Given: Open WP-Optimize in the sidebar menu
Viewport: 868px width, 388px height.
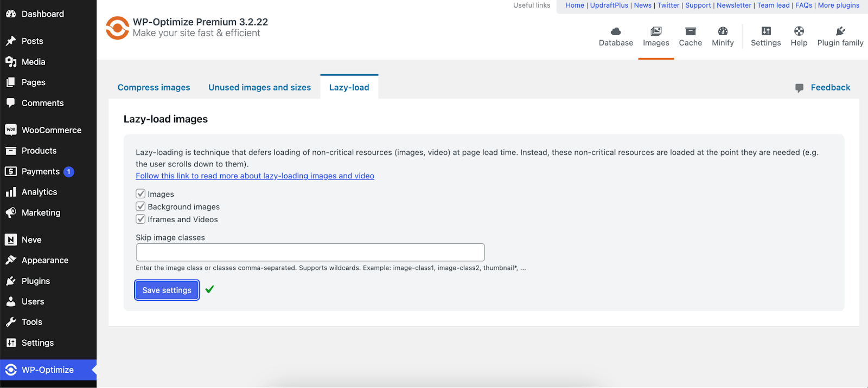Looking at the screenshot, I should pos(48,370).
